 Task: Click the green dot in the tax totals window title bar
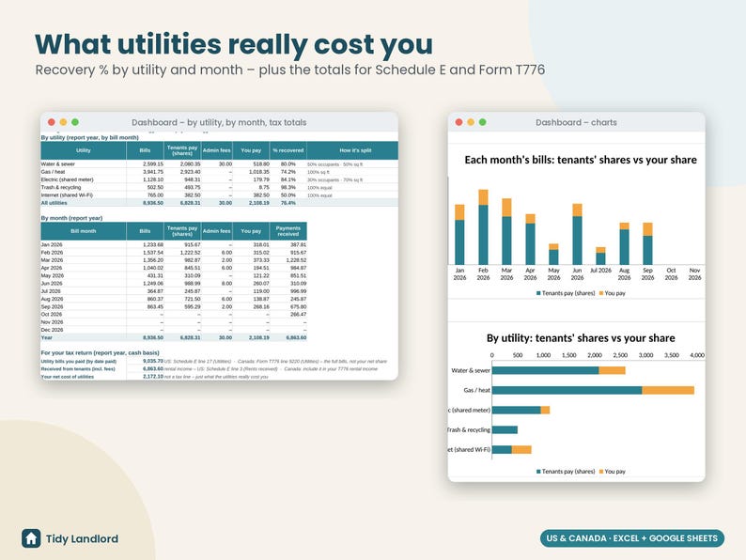(75, 122)
